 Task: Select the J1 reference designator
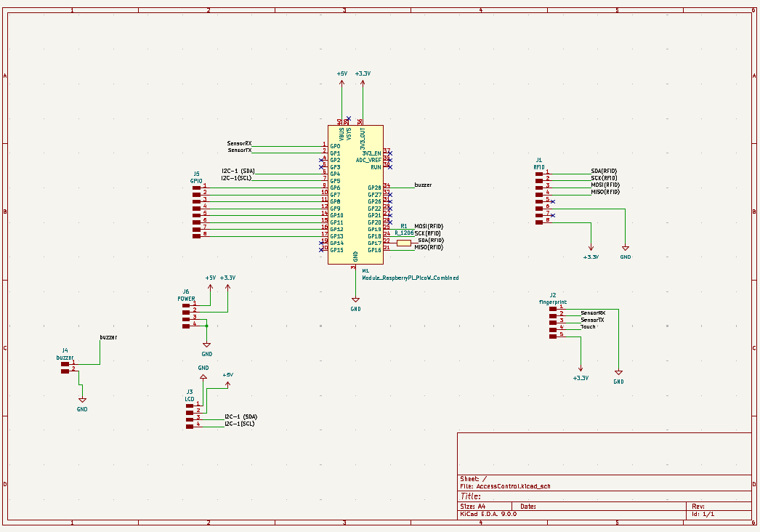click(539, 160)
